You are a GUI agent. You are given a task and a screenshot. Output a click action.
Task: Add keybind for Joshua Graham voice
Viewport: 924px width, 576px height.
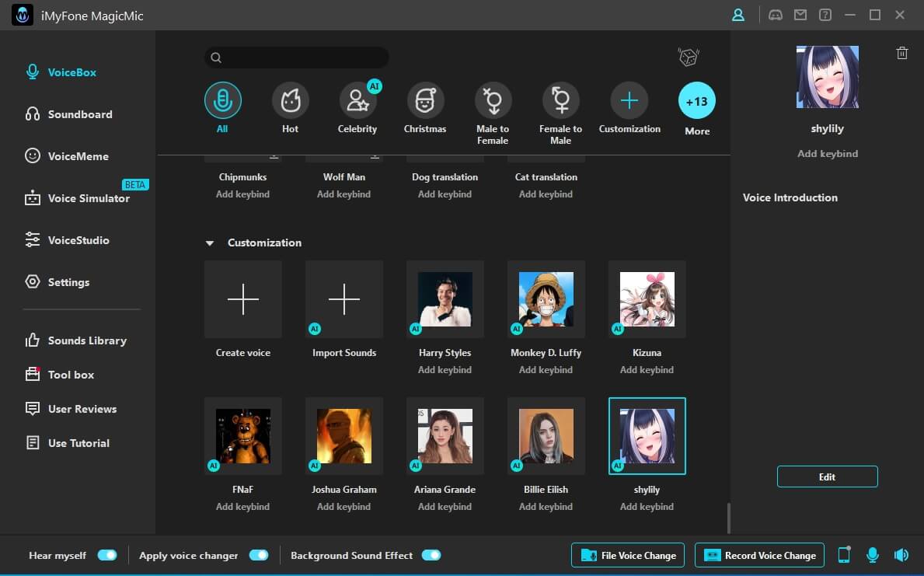coord(344,507)
